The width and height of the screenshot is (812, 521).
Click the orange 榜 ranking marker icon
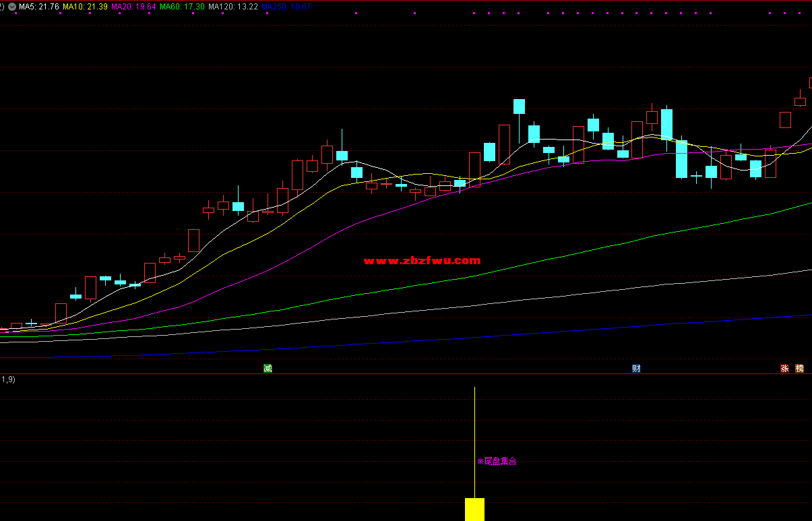(800, 368)
